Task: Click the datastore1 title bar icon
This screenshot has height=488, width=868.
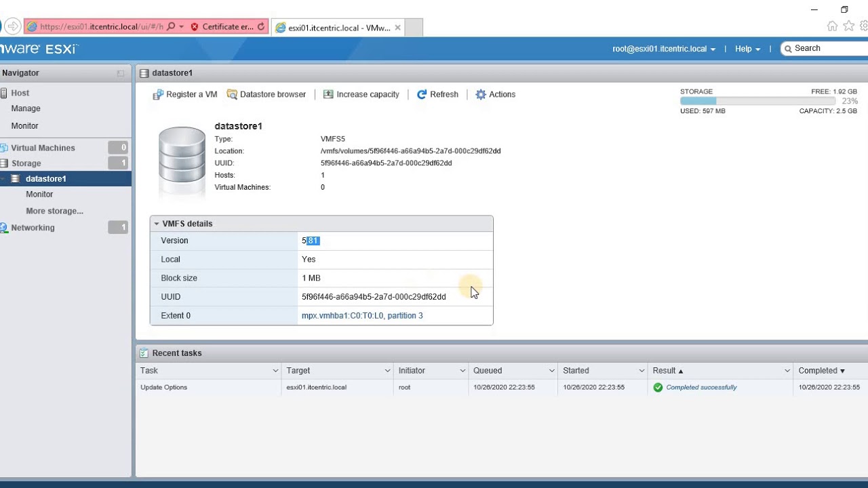Action: click(144, 73)
